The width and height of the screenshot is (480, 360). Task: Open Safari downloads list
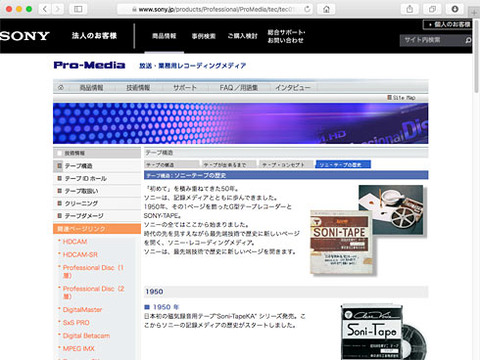click(x=455, y=9)
